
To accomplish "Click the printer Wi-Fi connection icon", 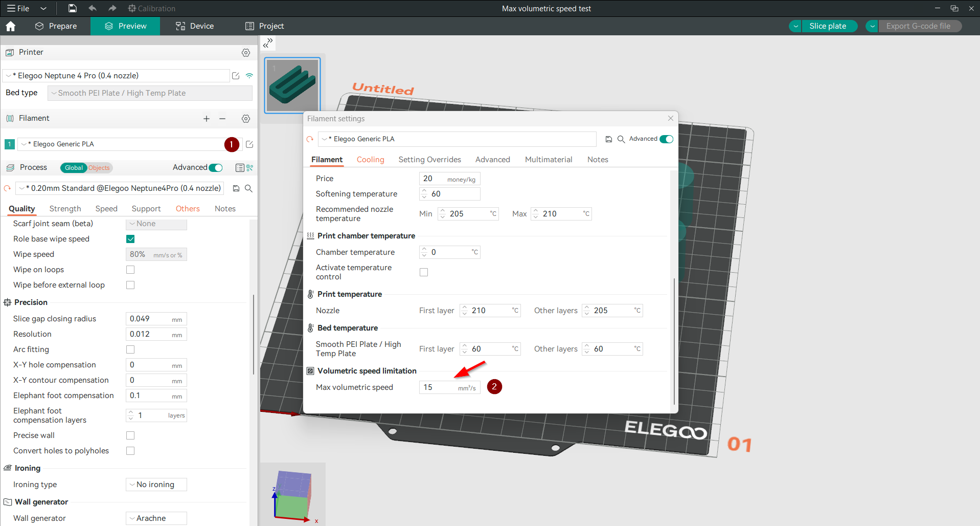I will 249,76.
